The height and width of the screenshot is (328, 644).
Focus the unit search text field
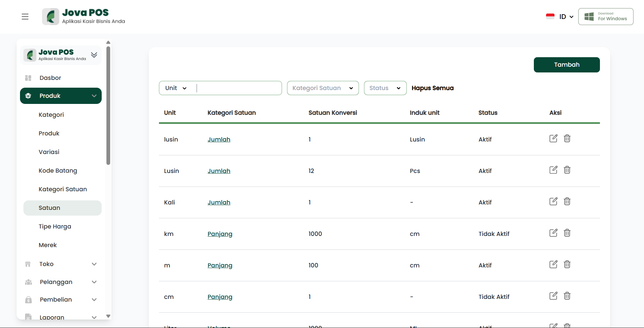click(x=239, y=88)
